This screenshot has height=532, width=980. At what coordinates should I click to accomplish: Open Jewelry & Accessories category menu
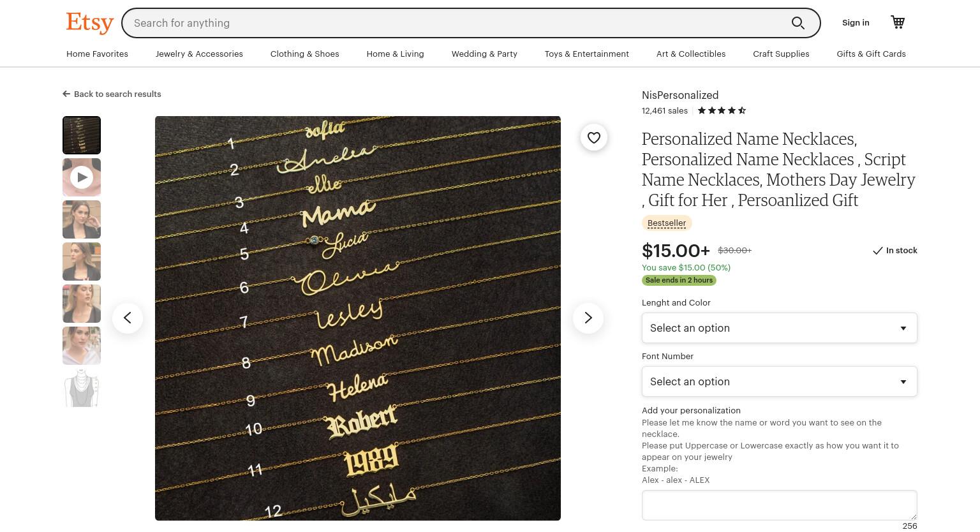(x=199, y=54)
